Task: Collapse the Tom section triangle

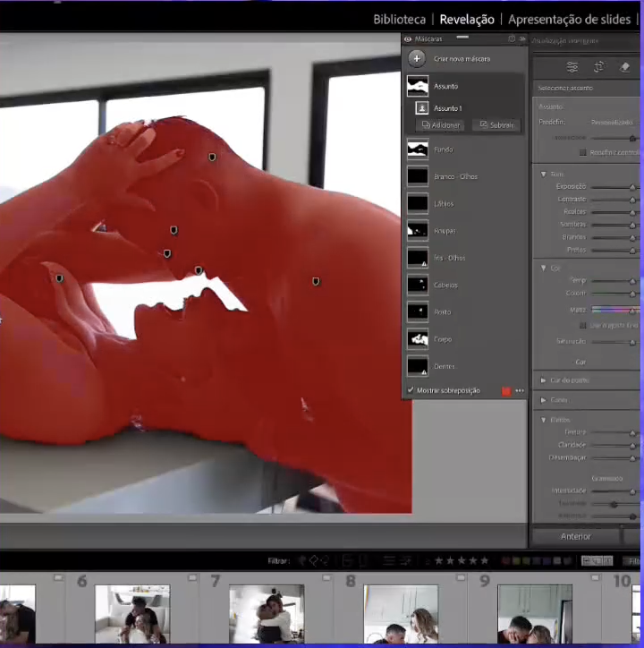Action: tap(543, 175)
